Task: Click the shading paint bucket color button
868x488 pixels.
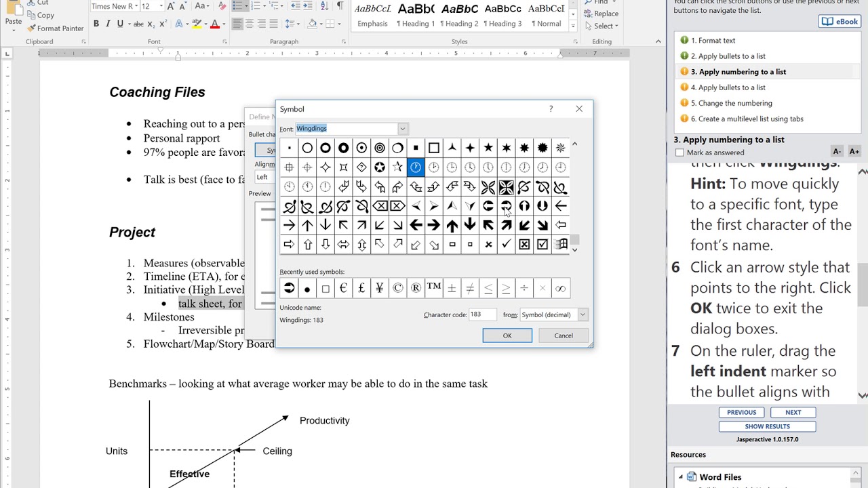Action: tap(313, 24)
